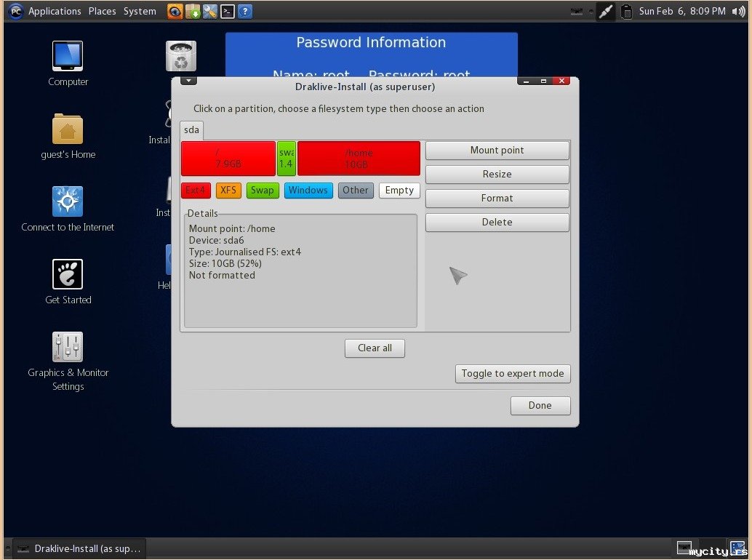Open the System menu
Viewport: 752px width, 560px height.
click(x=140, y=11)
